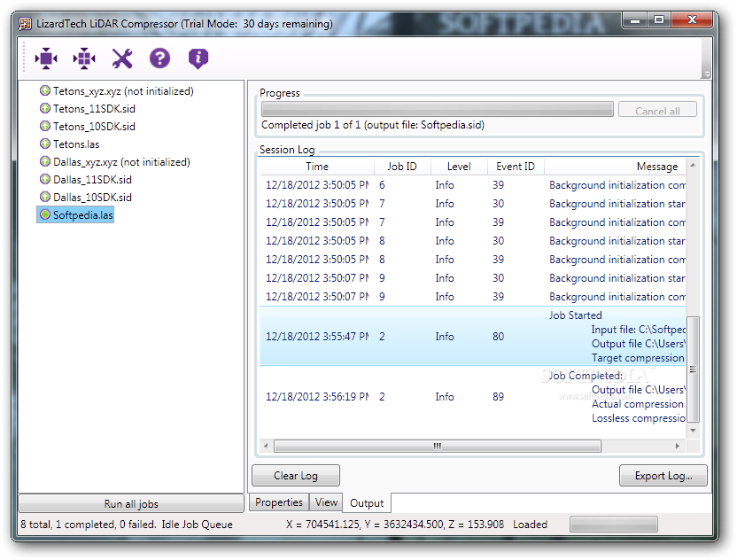Select the Tetons_11SDK.sid job
Screen dimensions: 737x560
point(94,109)
